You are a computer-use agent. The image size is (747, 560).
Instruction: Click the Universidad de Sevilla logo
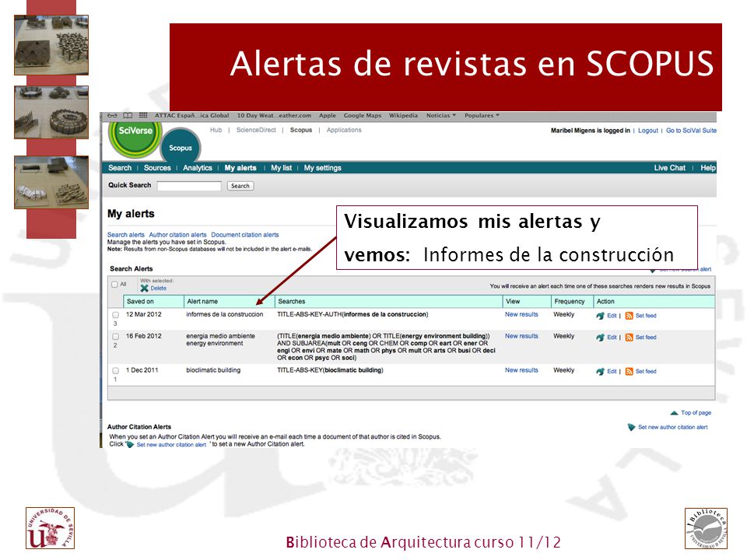coord(50,528)
